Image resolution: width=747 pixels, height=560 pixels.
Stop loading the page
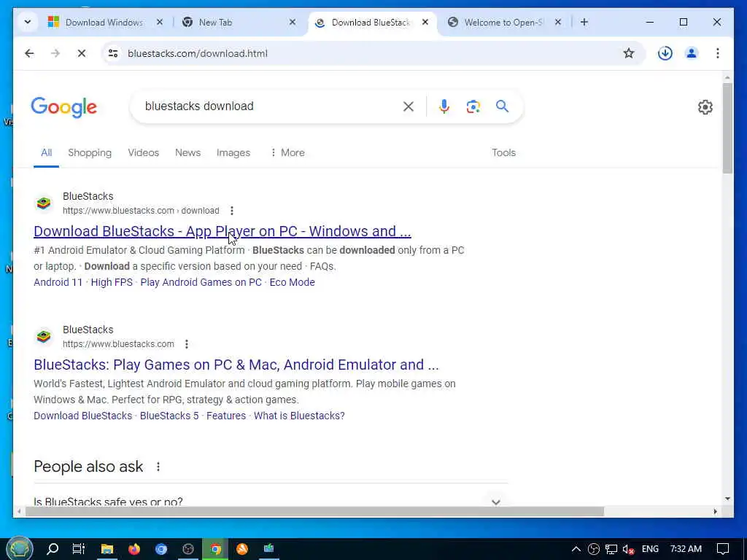click(82, 53)
